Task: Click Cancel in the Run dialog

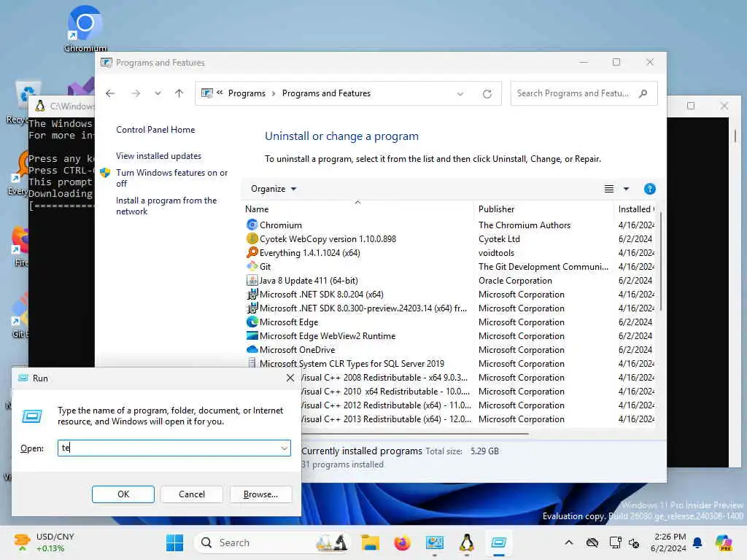Action: coord(192,494)
